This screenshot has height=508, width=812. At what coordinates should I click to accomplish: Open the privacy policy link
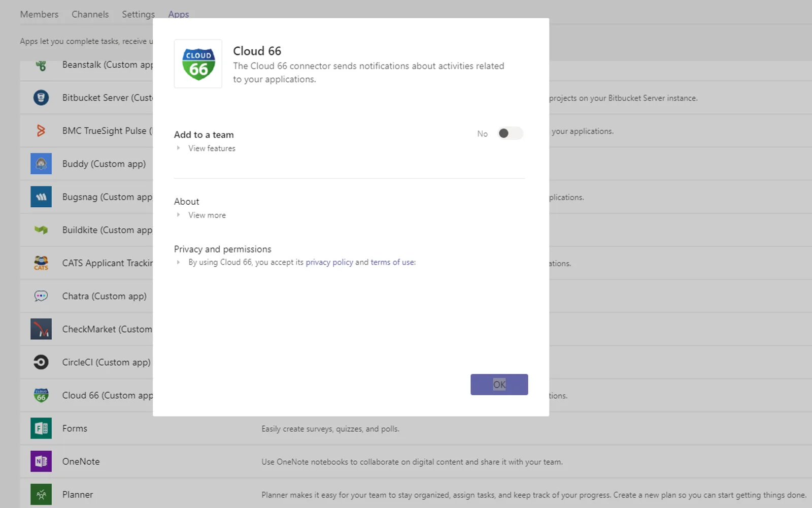(x=329, y=262)
